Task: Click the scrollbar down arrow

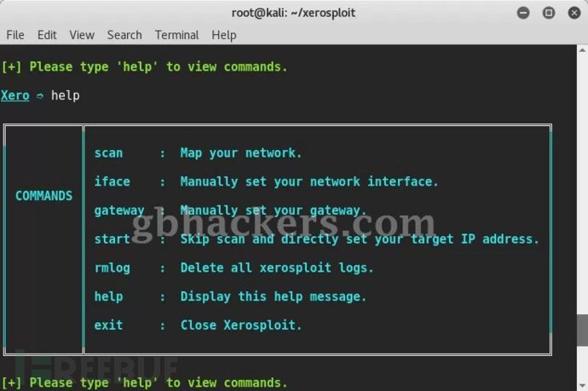Action: [x=582, y=385]
